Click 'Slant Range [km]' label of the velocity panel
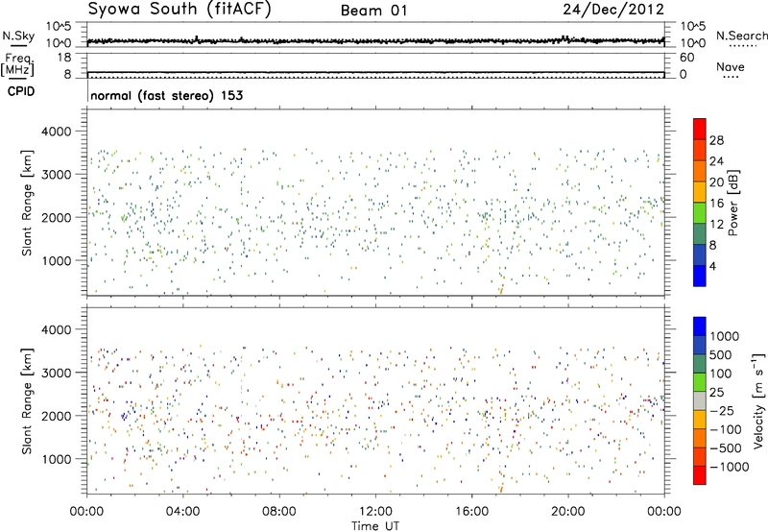 pos(28,401)
